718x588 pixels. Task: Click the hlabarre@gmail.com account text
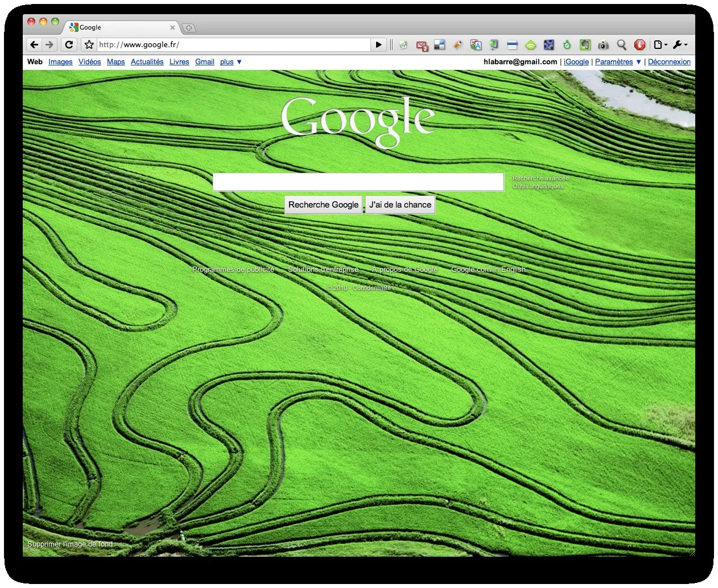pyautogui.click(x=521, y=61)
